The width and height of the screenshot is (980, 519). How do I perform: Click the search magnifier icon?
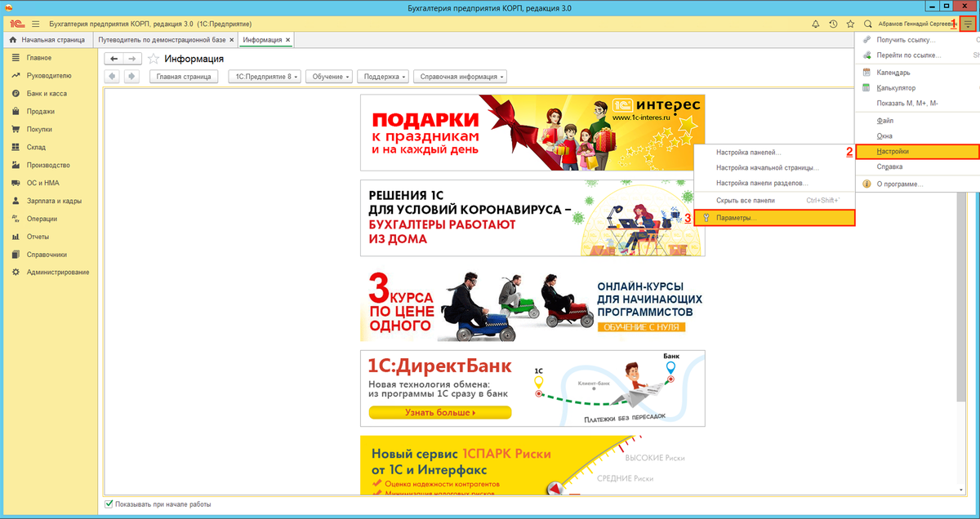click(868, 24)
